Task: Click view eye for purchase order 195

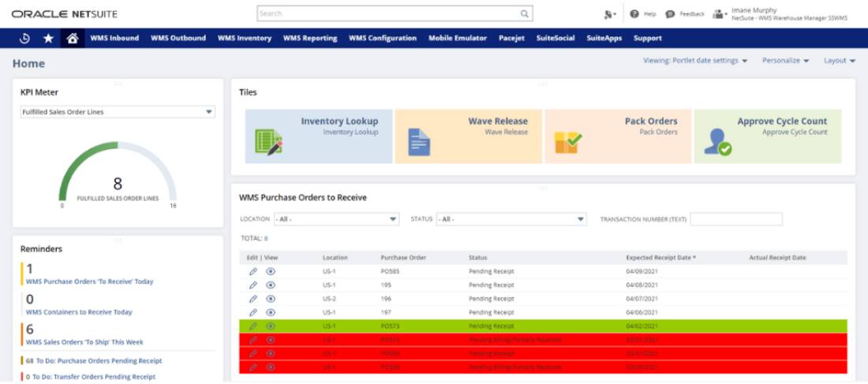Action: (x=271, y=285)
